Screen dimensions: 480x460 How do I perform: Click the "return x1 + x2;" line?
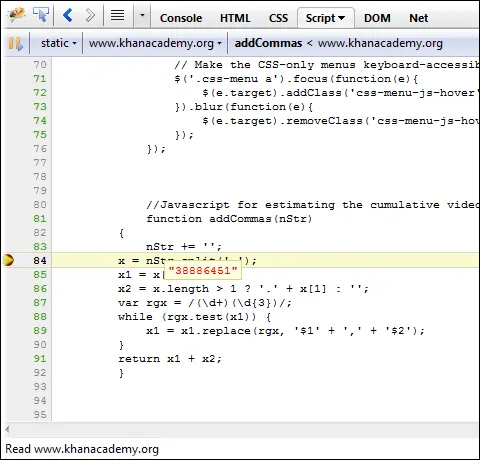pos(170,359)
